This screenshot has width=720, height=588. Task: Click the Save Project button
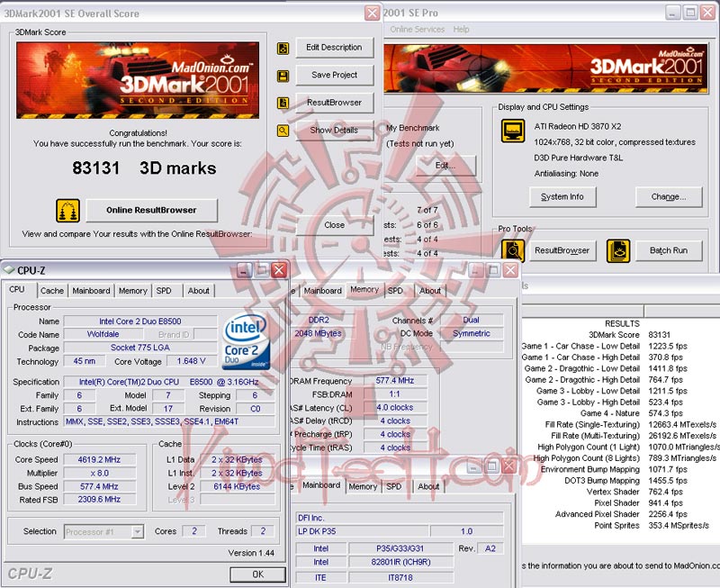(x=334, y=75)
